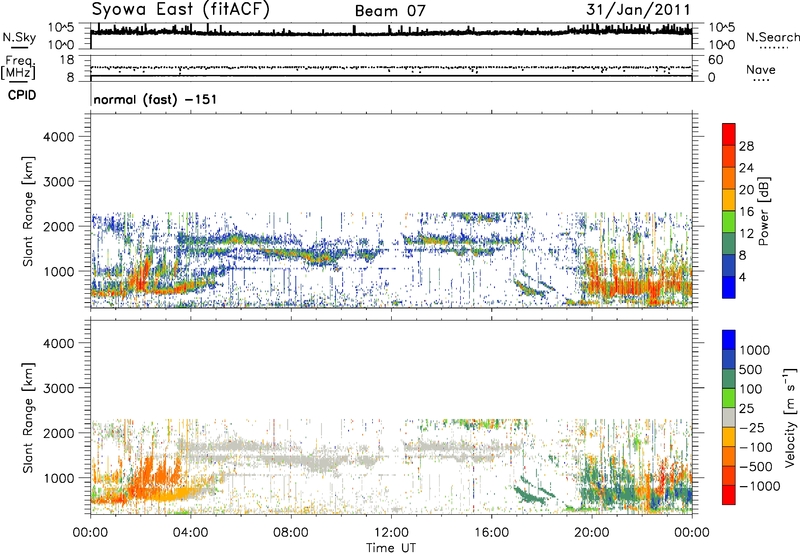800x554 pixels.
Task: Click the "12:00" time tick label
Action: [391, 533]
